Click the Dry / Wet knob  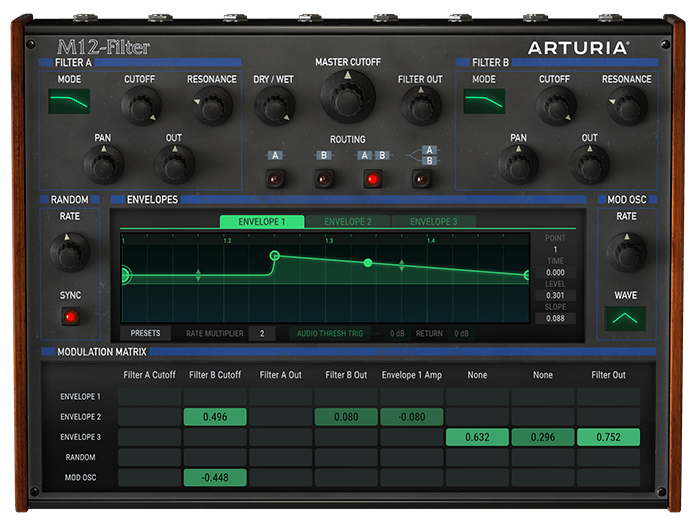(274, 106)
